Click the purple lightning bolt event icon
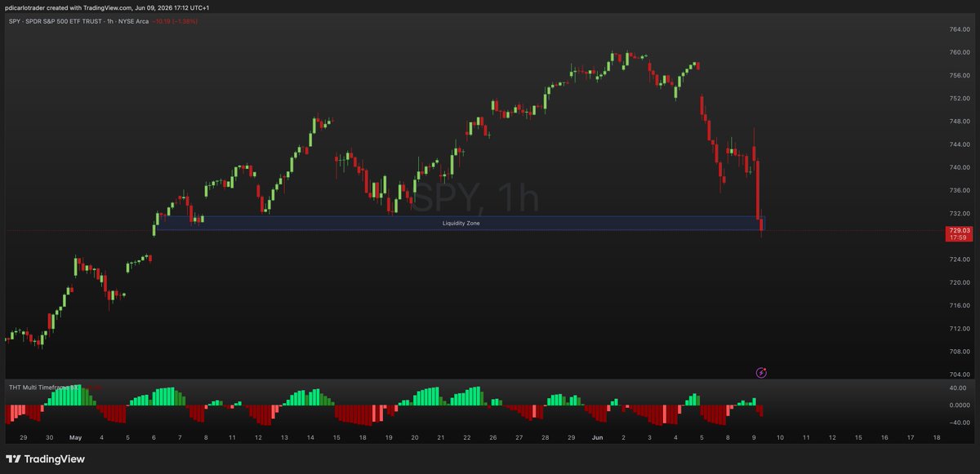 761,373
